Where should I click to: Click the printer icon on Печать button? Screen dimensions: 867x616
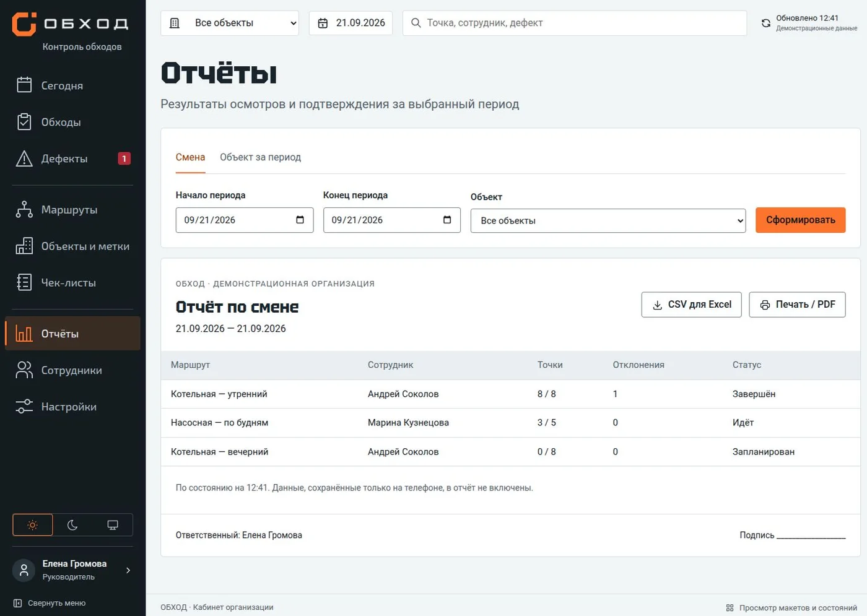coord(765,305)
